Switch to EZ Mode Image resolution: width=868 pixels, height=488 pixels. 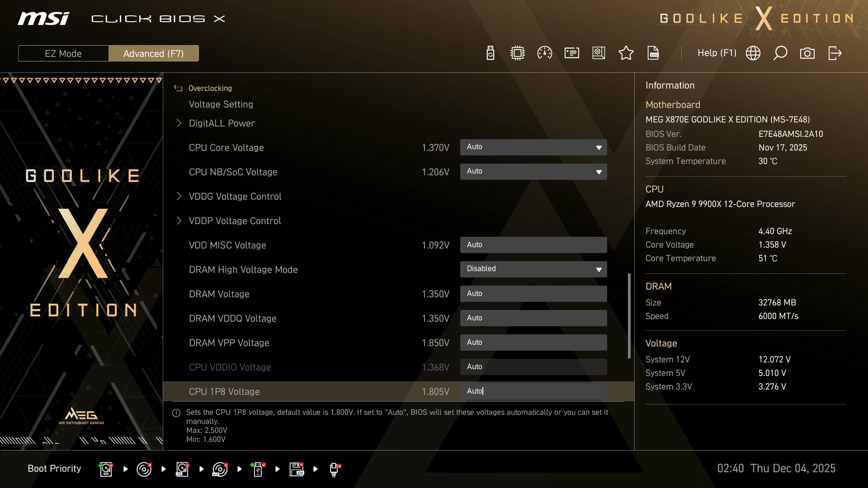[x=63, y=53]
